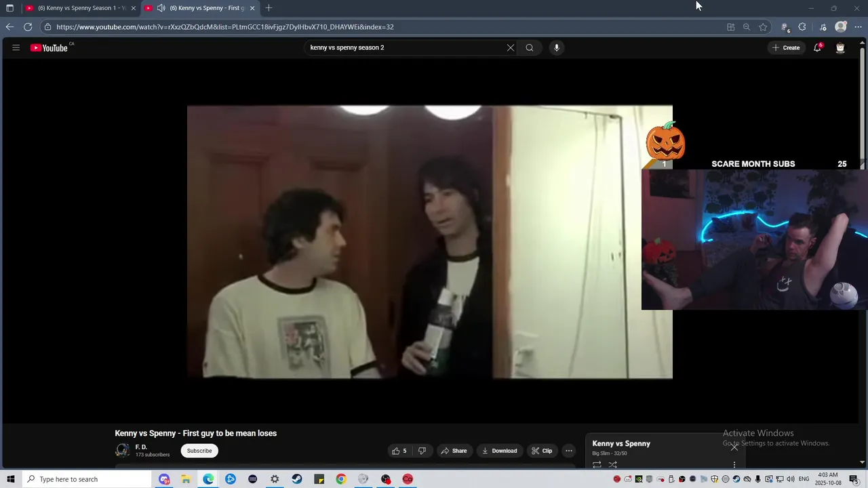Open the YouTube guide hamburger menu

[16, 47]
